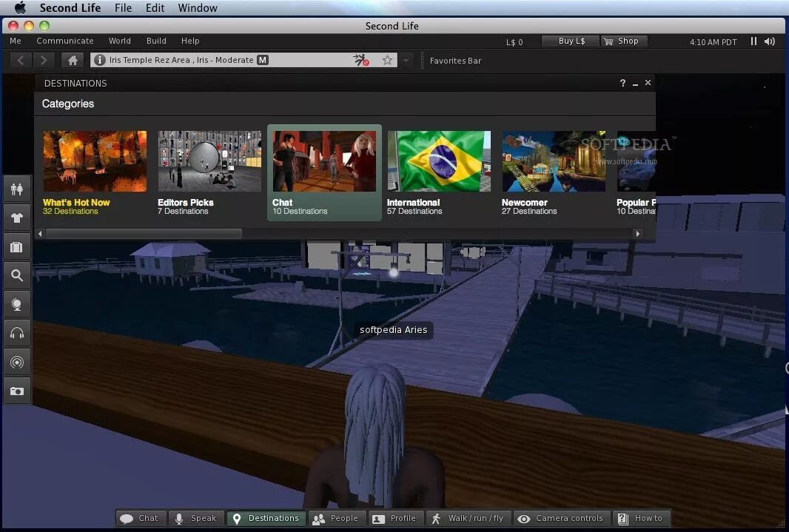Open the search magnifier sidebar icon
The height and width of the screenshot is (532, 789).
pyautogui.click(x=17, y=275)
